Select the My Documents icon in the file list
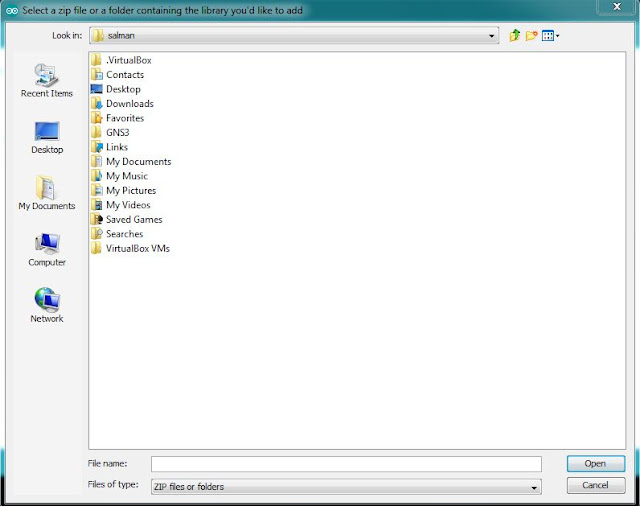This screenshot has height=506, width=640. point(97,161)
